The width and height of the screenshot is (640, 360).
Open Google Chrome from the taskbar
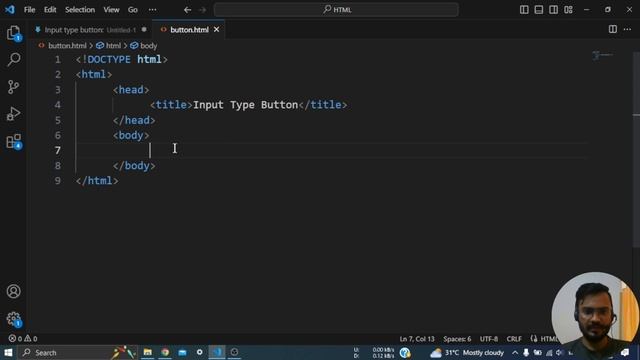click(x=165, y=352)
